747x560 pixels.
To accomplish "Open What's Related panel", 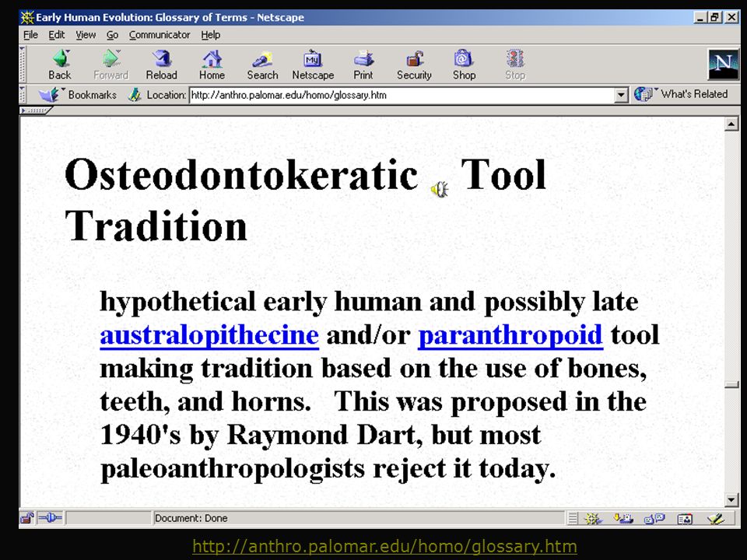I will [682, 94].
